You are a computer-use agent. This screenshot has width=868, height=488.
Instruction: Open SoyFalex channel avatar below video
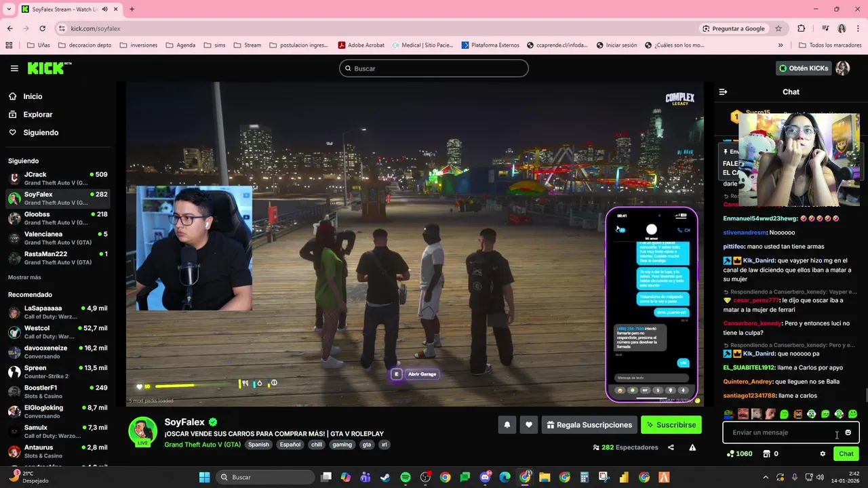(x=143, y=431)
